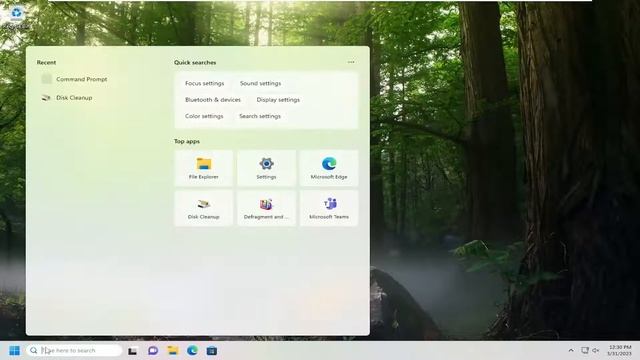Open File Explorer on taskbar
This screenshot has width=640, height=360.
(173, 351)
